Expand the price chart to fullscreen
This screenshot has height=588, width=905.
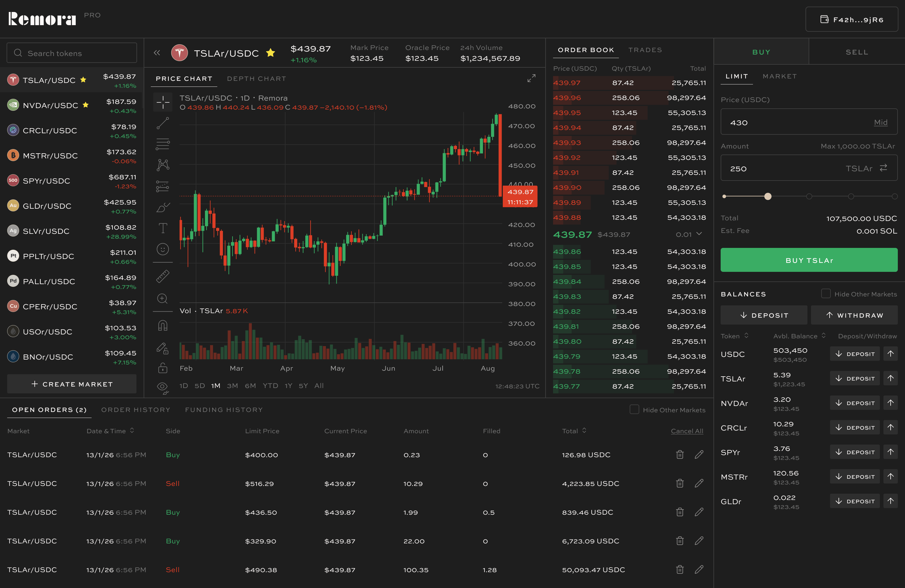click(531, 78)
